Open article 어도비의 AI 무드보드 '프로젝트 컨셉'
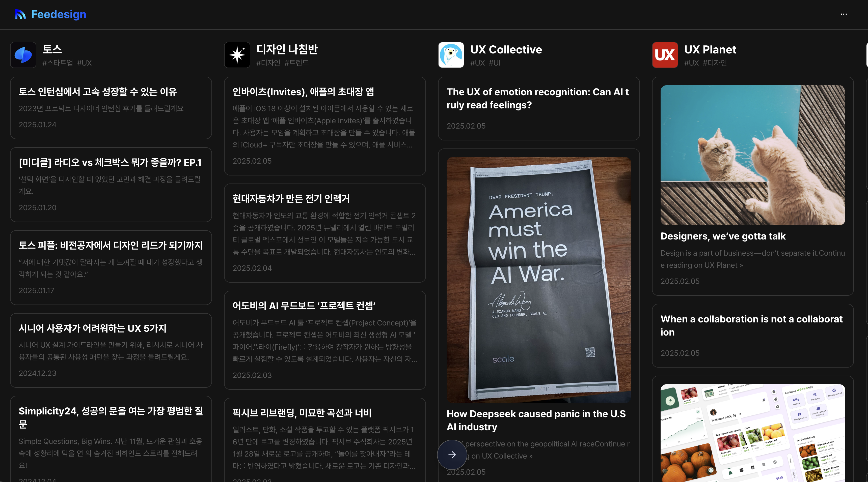The height and width of the screenshot is (482, 868). 304,306
